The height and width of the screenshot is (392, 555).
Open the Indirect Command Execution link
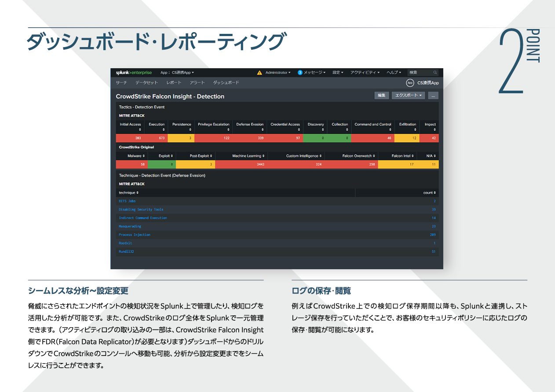click(143, 218)
